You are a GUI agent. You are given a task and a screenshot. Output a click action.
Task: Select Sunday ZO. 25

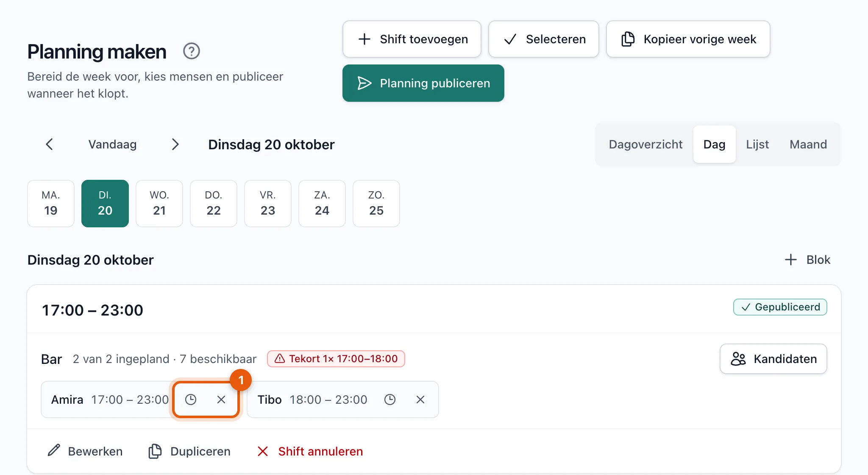tap(376, 204)
